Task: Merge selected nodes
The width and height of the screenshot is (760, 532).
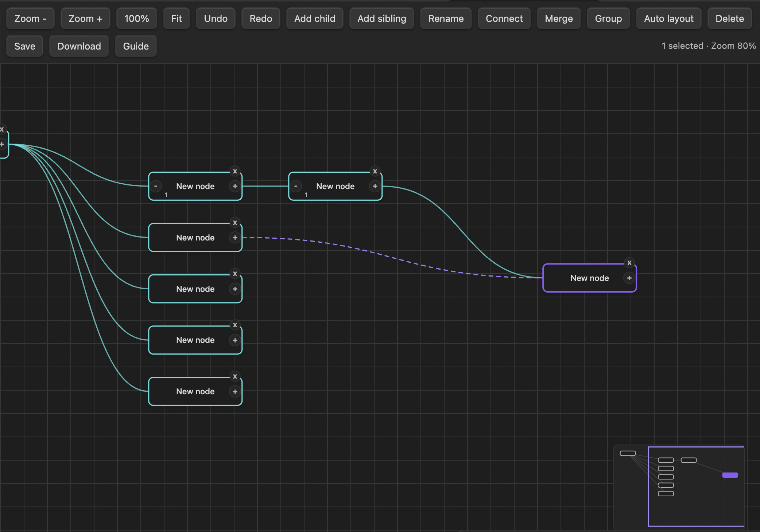Action: pyautogui.click(x=559, y=19)
